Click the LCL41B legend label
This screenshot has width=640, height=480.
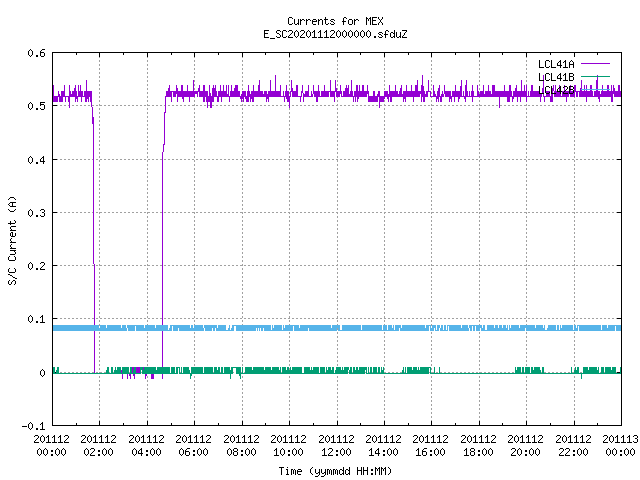click(x=556, y=77)
